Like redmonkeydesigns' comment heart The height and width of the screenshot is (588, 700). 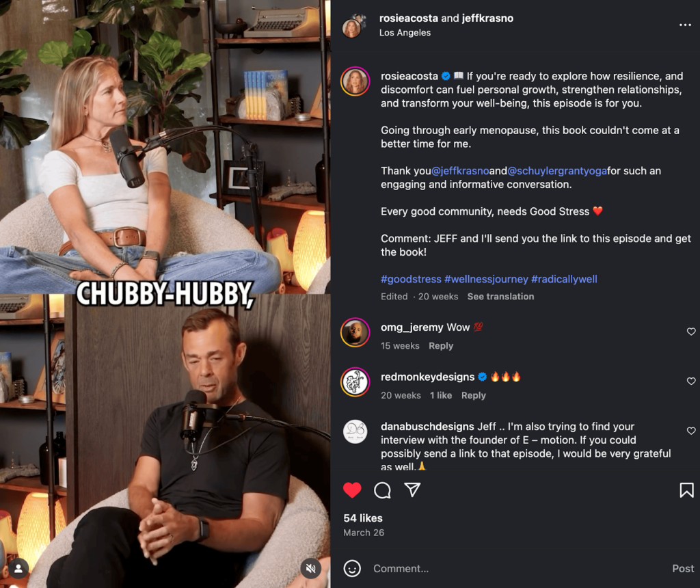click(690, 381)
